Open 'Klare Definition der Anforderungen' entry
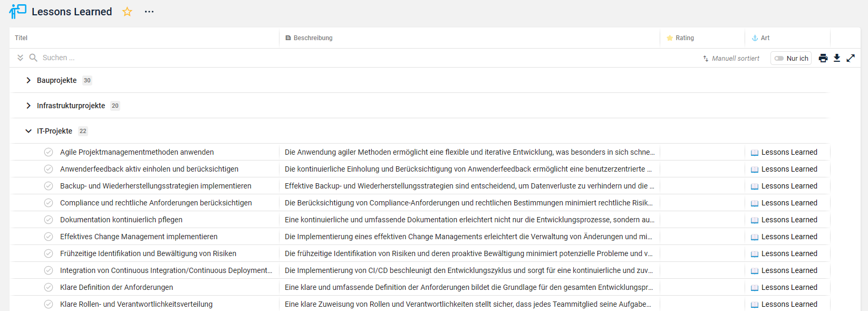 [117, 287]
